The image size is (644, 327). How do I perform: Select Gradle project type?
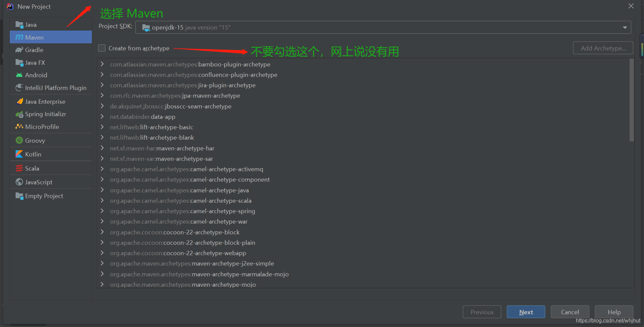(51, 50)
